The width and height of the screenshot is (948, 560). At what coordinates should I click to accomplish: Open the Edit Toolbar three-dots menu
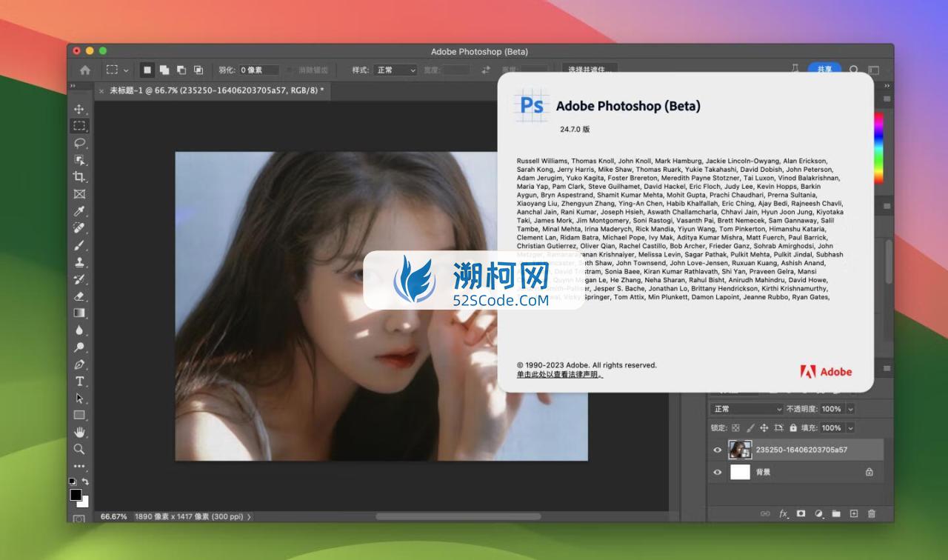click(x=79, y=467)
